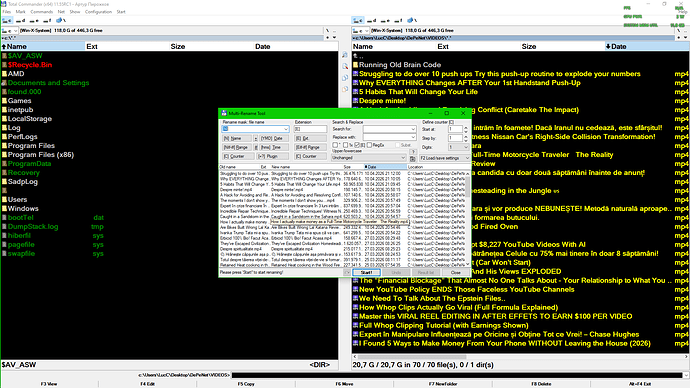Click the [N#-#] Range button

tap(237, 147)
